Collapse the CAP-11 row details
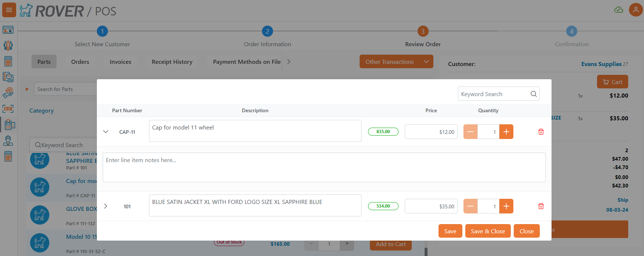 point(106,132)
